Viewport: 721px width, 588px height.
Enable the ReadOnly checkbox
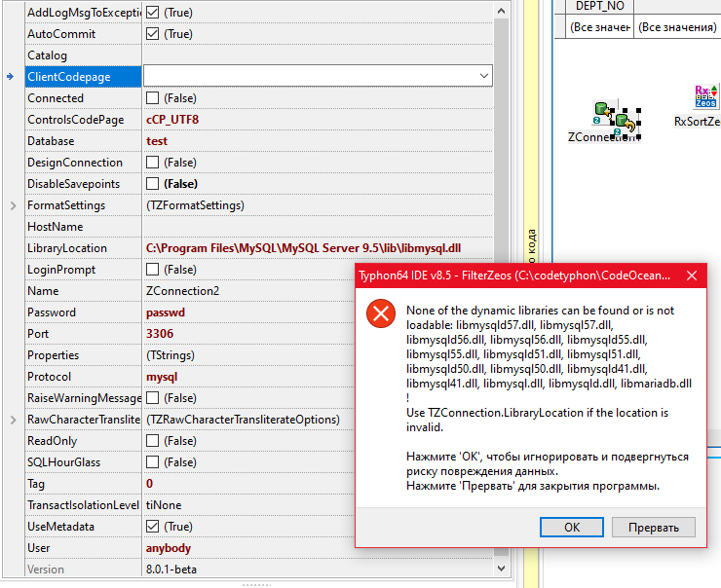(x=152, y=441)
